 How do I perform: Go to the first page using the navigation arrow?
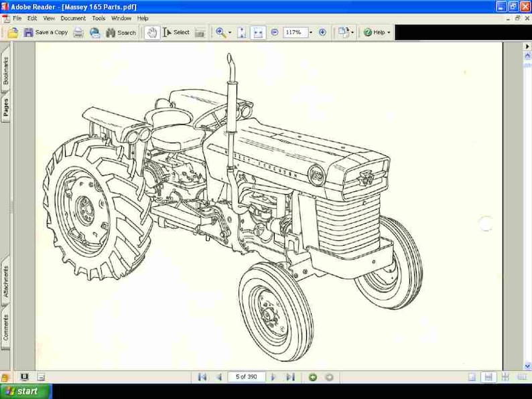202,377
